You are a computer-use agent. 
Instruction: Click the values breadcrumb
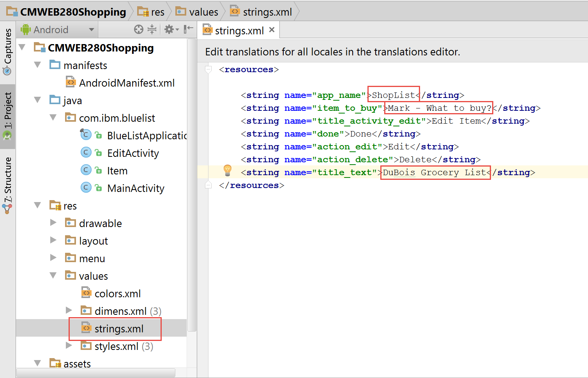coord(197,12)
